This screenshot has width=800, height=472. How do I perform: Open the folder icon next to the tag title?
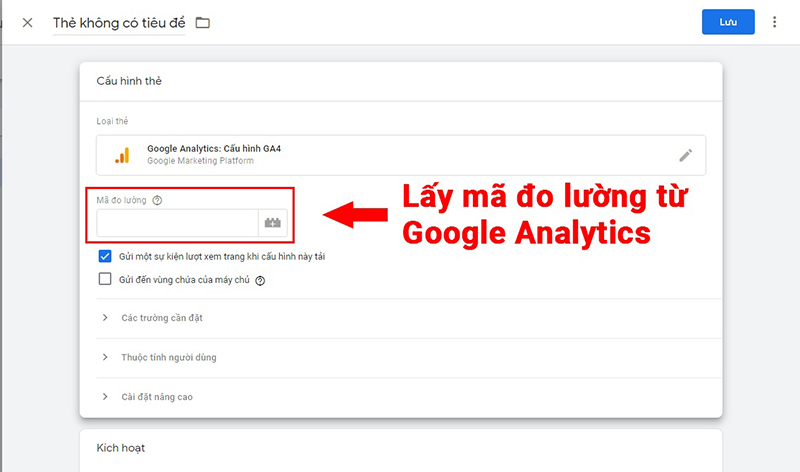coord(203,23)
